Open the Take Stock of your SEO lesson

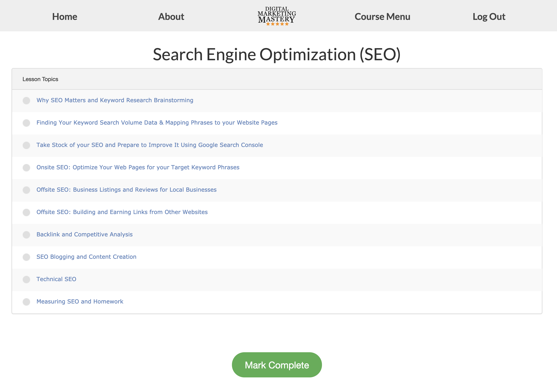click(x=150, y=145)
